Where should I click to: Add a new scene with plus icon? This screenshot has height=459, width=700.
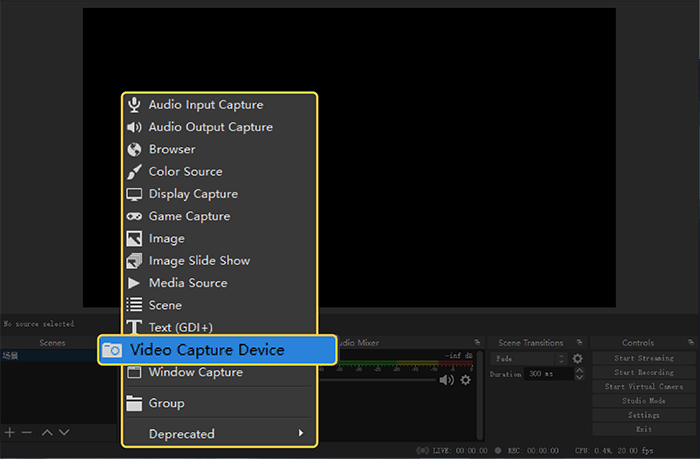[x=10, y=432]
